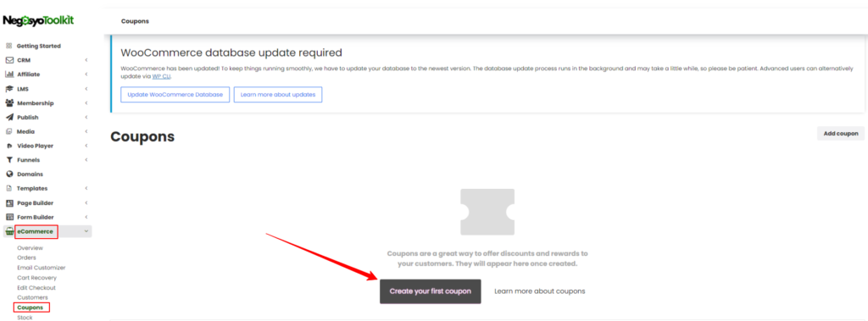Click the Add coupon button

pos(840,133)
